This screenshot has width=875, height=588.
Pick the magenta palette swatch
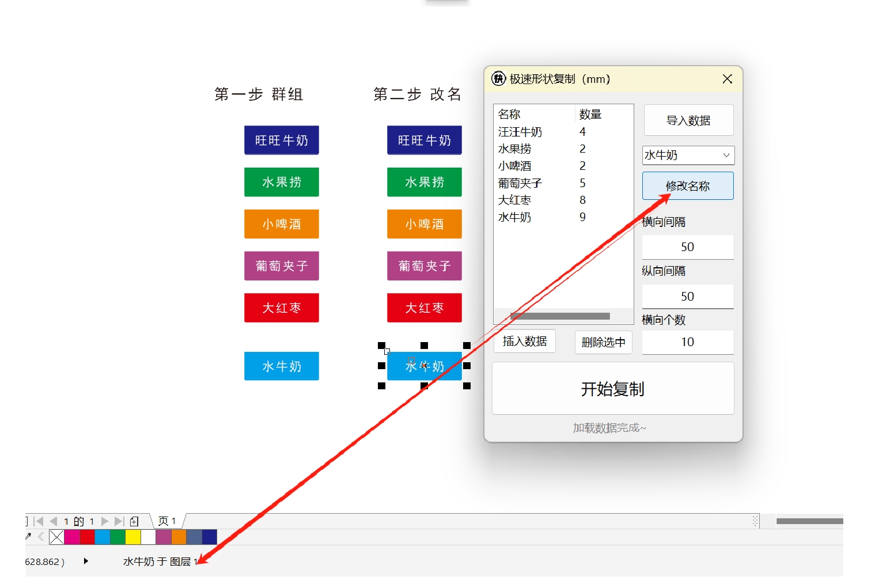[x=72, y=537]
